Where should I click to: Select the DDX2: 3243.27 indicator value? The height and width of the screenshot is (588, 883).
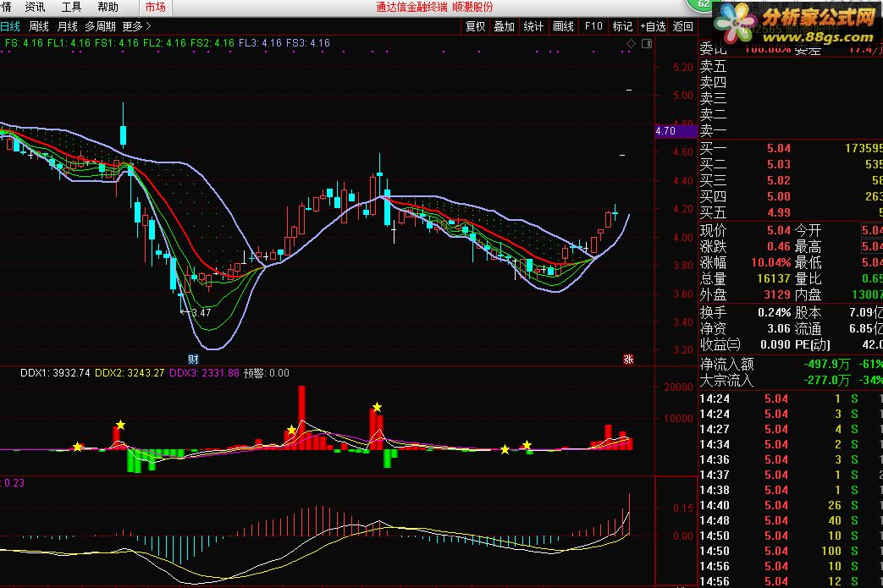130,373
